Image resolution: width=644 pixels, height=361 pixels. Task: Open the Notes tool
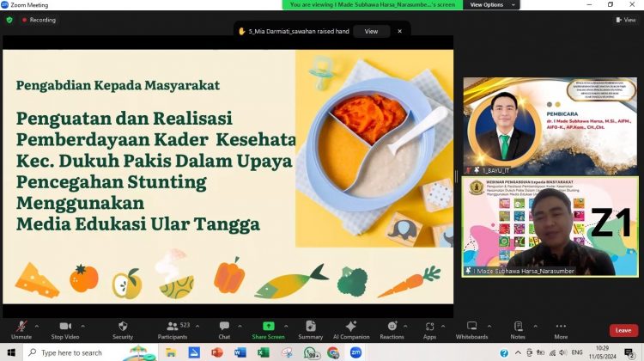coord(518,329)
